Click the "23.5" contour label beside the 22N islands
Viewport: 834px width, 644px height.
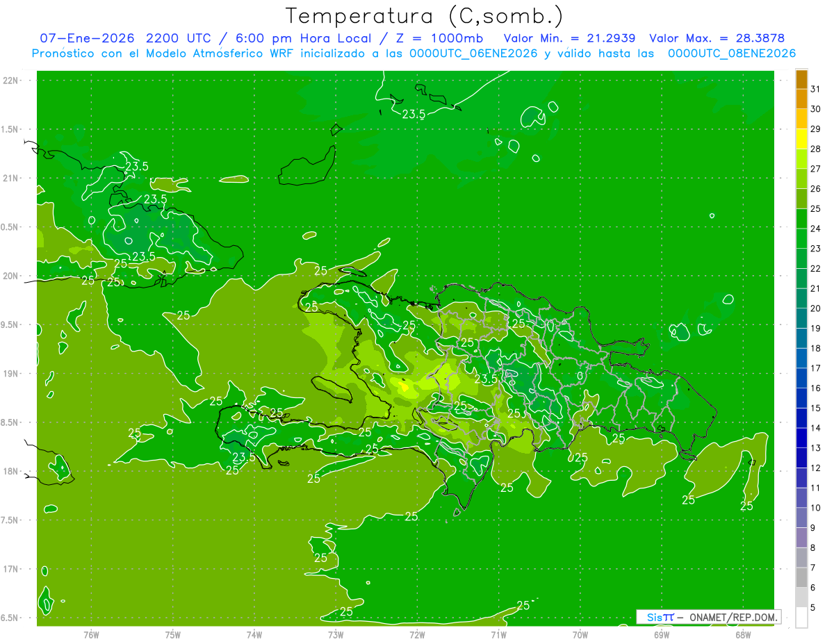(x=414, y=114)
